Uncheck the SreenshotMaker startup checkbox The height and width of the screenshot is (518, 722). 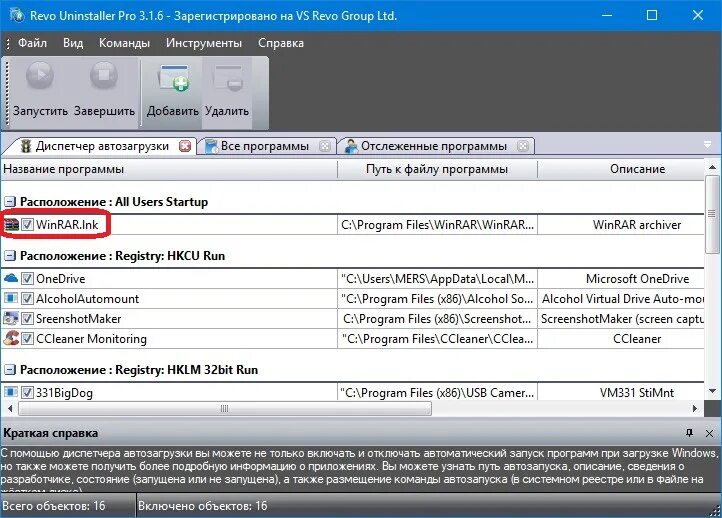click(27, 319)
